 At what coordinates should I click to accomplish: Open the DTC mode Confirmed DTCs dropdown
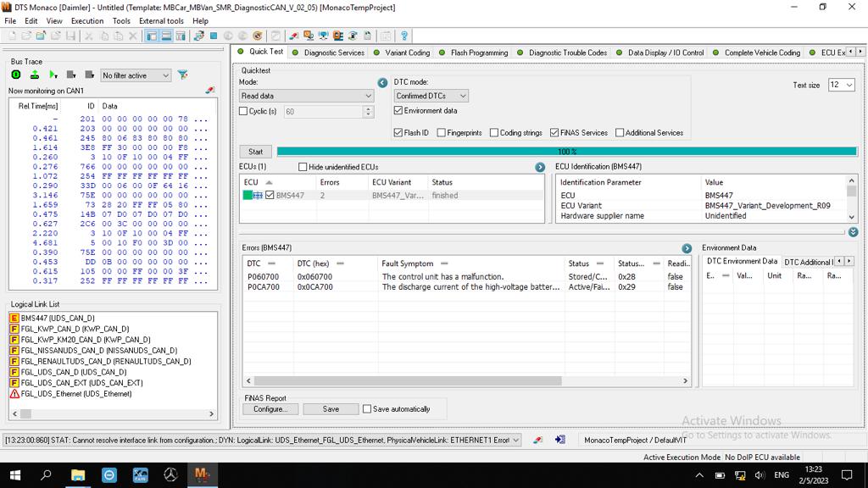[x=431, y=96]
